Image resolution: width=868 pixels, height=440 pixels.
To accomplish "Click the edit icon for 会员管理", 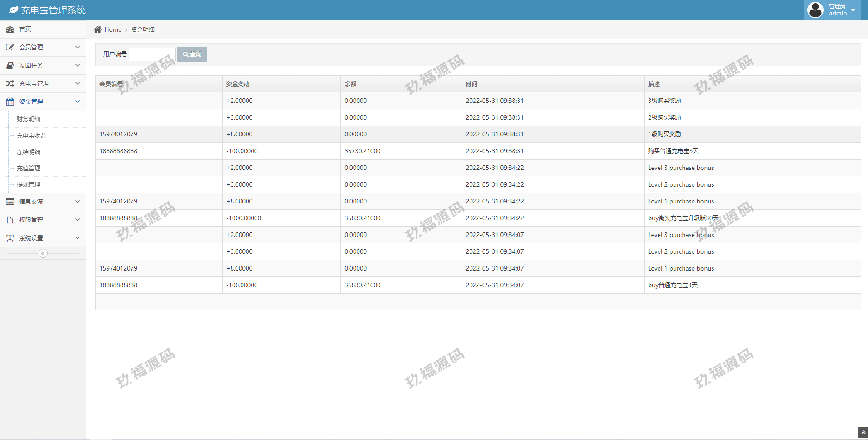I will [10, 47].
